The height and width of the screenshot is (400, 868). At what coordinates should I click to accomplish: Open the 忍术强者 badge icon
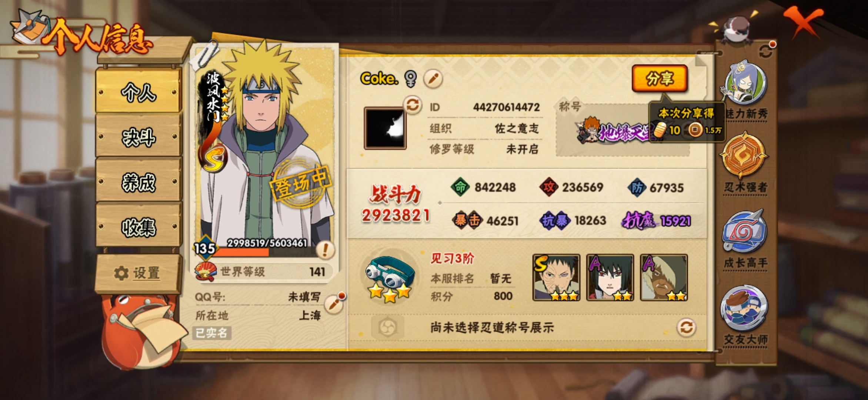pyautogui.click(x=744, y=156)
